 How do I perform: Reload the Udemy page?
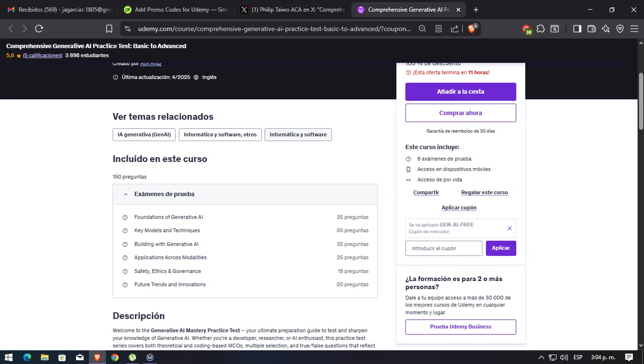point(39,29)
